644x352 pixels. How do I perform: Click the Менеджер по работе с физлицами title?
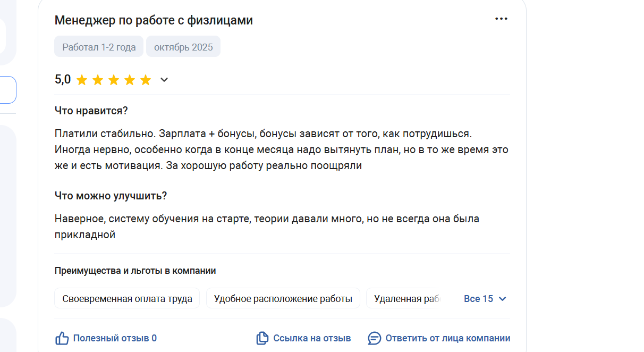click(x=154, y=21)
